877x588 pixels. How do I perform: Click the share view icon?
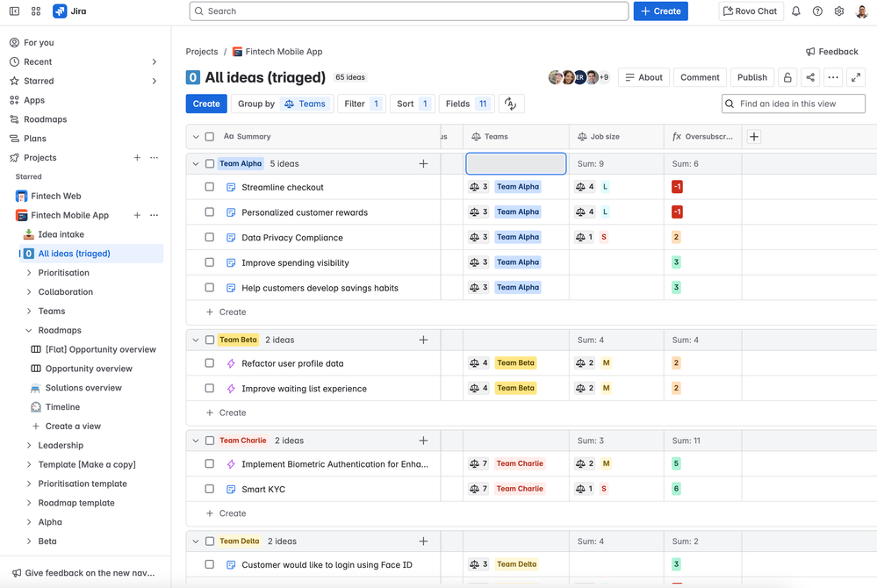(810, 77)
